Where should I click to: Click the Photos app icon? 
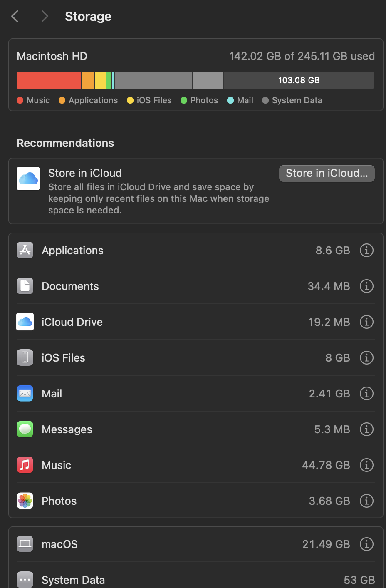25,501
